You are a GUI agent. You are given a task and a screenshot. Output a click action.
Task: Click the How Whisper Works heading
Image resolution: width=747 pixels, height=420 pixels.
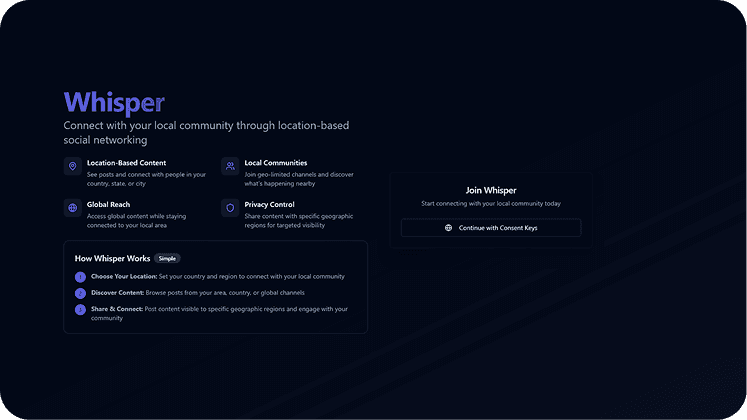tap(112, 258)
